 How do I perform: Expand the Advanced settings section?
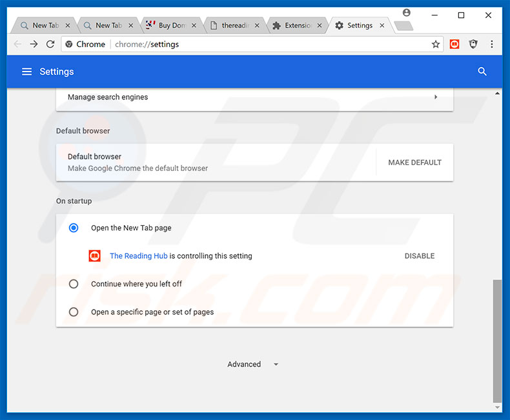click(x=252, y=364)
